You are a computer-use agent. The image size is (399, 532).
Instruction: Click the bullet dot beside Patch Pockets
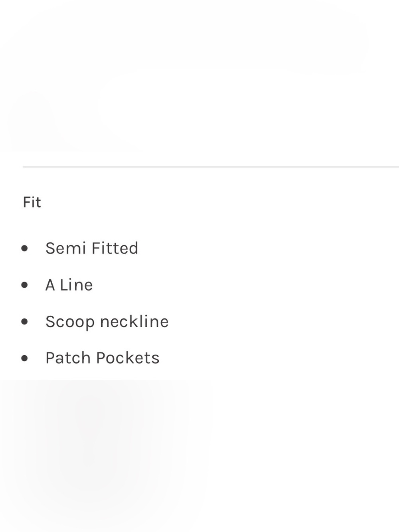pyautogui.click(x=25, y=358)
